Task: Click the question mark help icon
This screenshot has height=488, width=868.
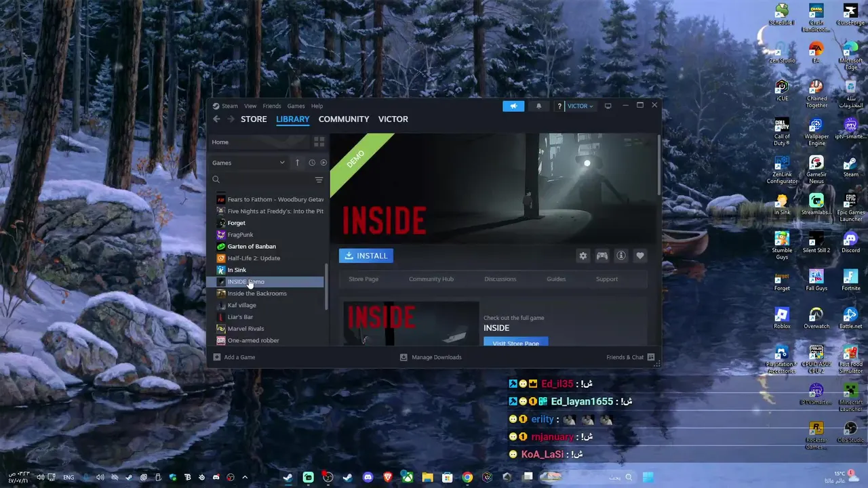Action: coord(559,106)
